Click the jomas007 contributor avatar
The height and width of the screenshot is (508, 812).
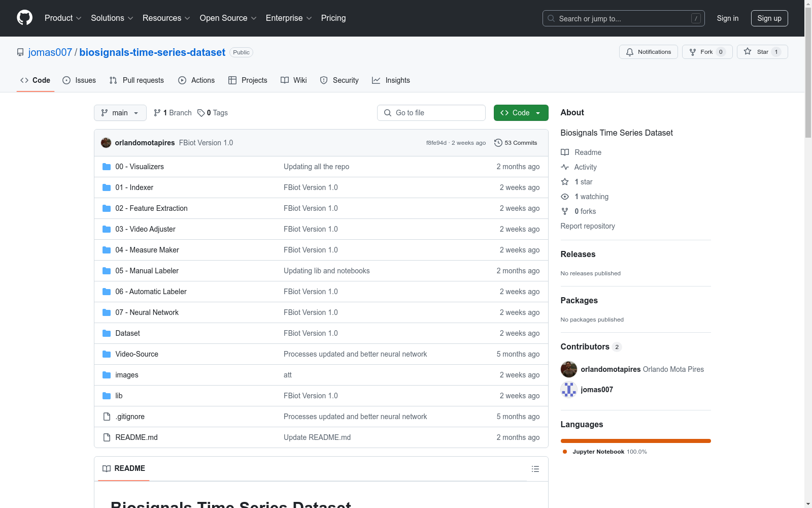(x=569, y=390)
